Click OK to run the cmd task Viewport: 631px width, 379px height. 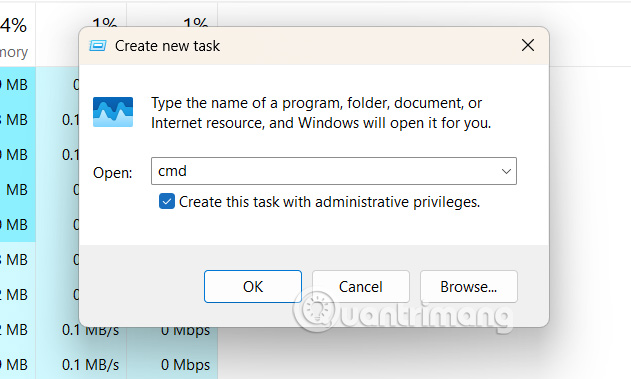coord(253,286)
